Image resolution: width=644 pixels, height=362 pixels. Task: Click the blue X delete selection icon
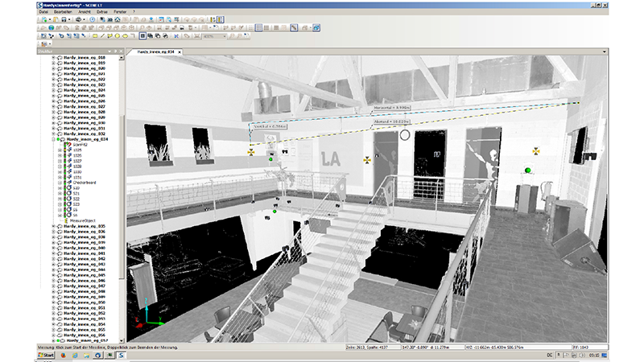176,36
